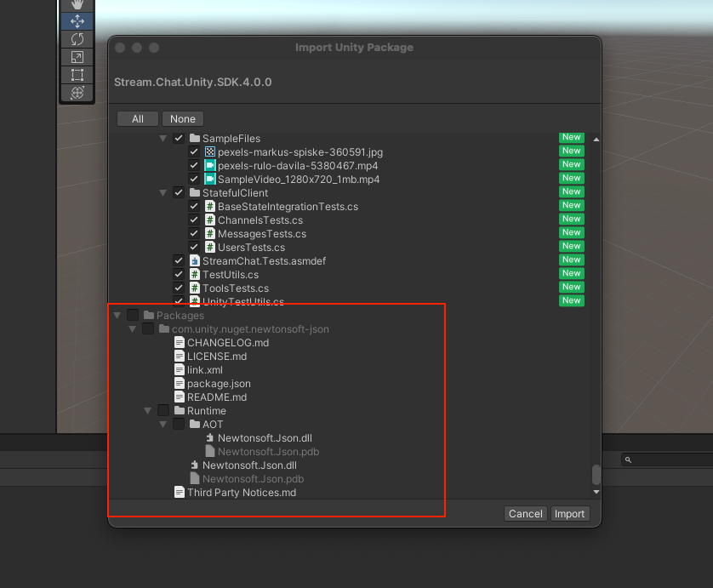This screenshot has height=588, width=713.
Task: Click the Runtime folder icon
Action: pyautogui.click(x=180, y=410)
